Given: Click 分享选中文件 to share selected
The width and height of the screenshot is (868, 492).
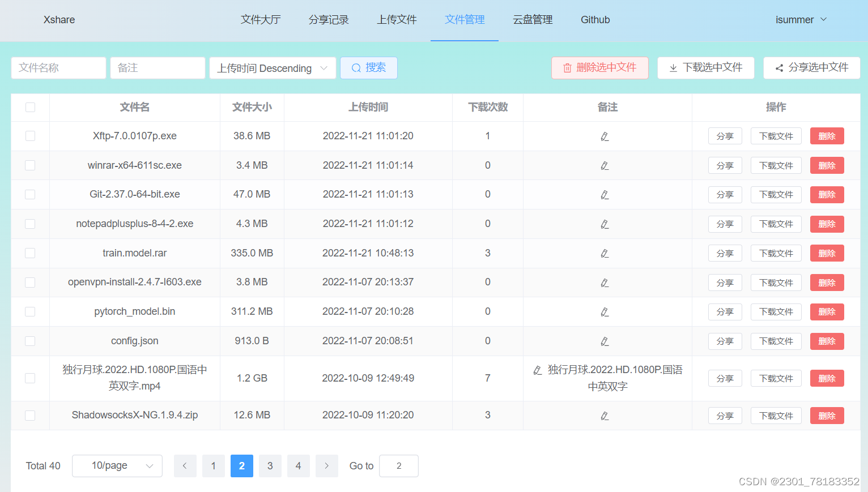Looking at the screenshot, I should 812,68.
